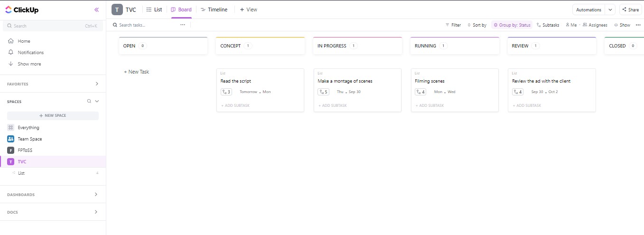Add subtask to Review the ad card
Image resolution: width=644 pixels, height=235 pixels.
pyautogui.click(x=527, y=105)
